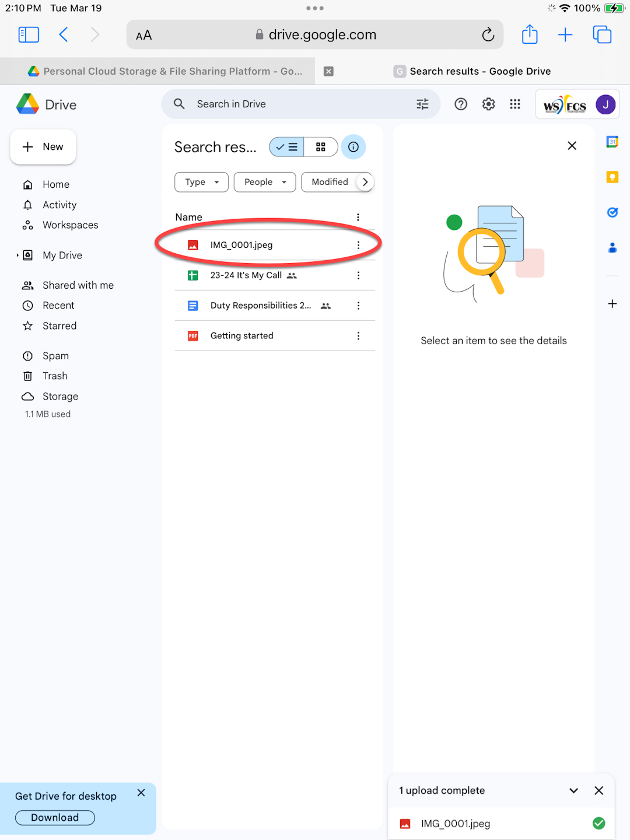Screen dimensions: 630x840
Task: Tap the three-dot multitasking menu
Action: point(315,8)
